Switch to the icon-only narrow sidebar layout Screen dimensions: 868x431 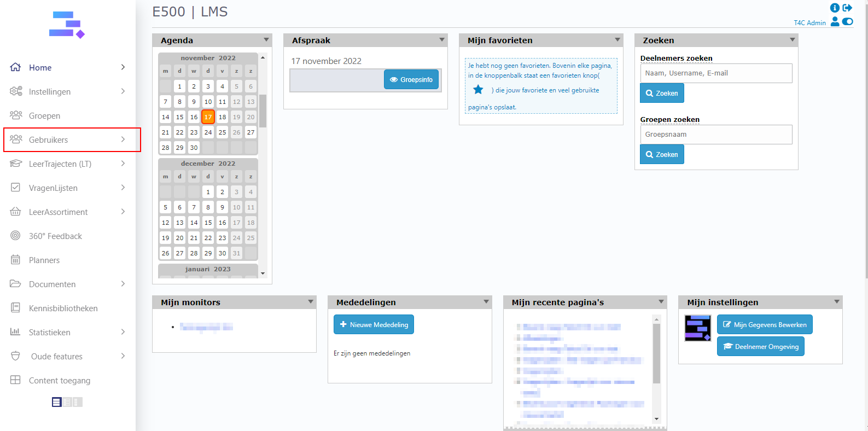pos(78,402)
